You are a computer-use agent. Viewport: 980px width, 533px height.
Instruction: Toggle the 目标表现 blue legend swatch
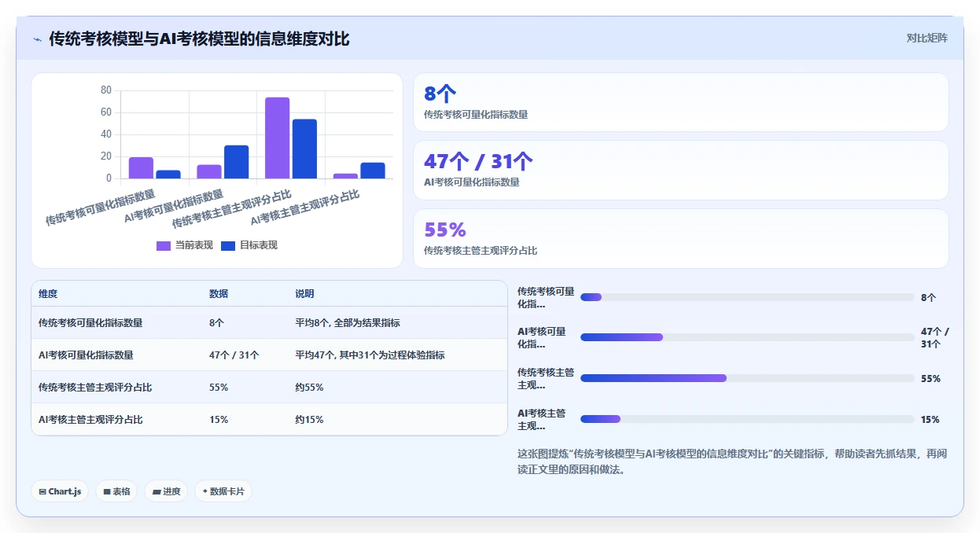(228, 245)
